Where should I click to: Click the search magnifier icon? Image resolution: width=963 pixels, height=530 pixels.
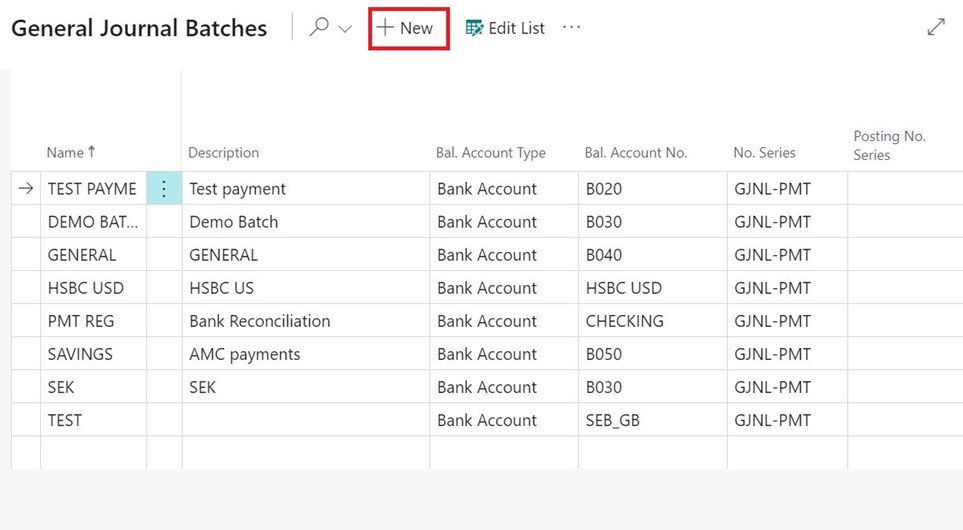(x=319, y=28)
